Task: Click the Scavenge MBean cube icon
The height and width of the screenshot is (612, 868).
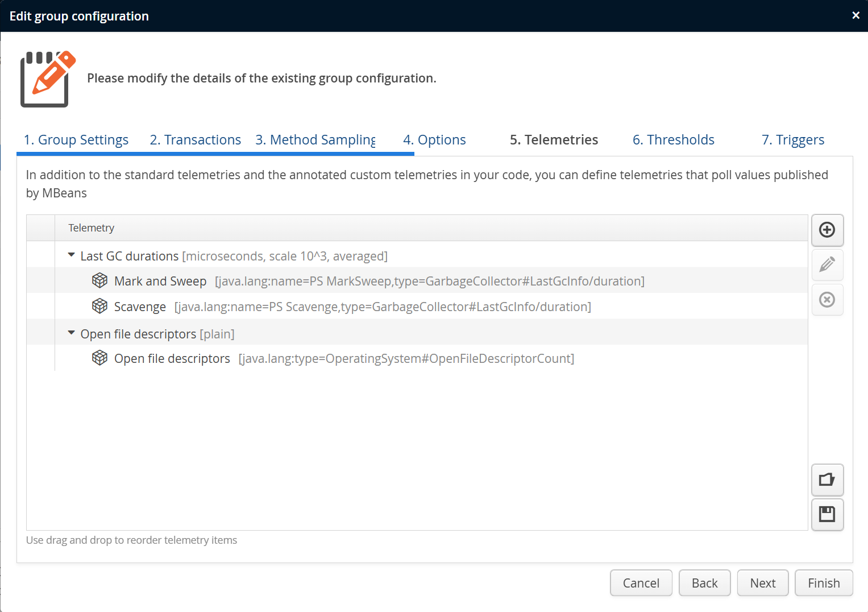Action: [100, 306]
